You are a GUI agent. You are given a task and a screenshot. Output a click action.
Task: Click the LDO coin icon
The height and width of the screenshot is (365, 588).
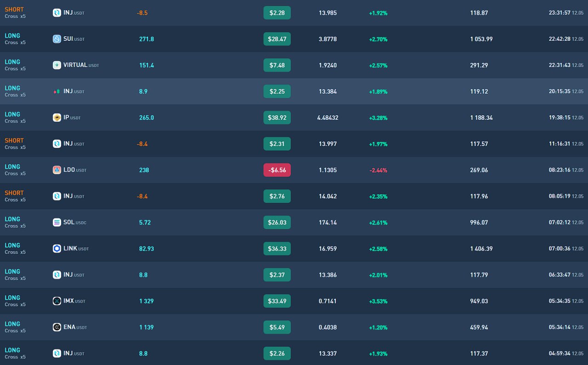tap(57, 170)
